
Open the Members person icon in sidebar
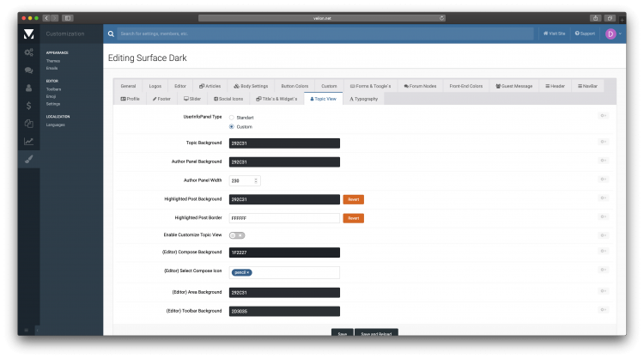tap(28, 88)
